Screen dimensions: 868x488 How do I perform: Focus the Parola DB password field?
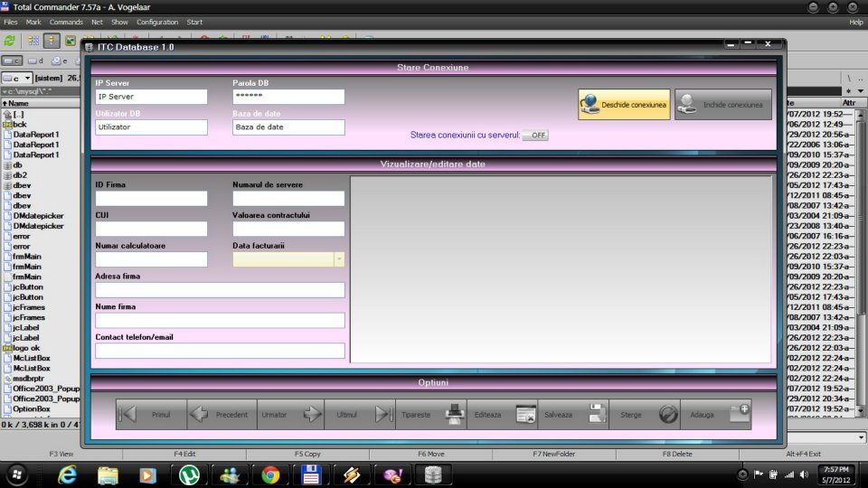(288, 97)
